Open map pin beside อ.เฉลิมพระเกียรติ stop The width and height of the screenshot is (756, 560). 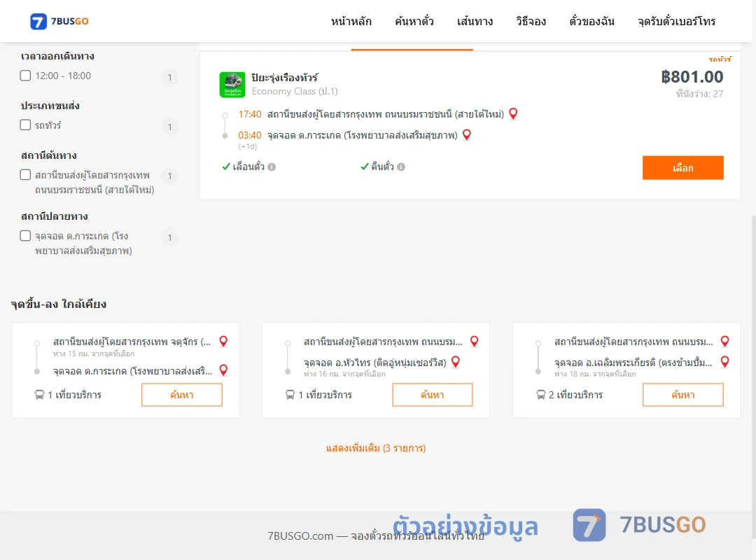725,362
